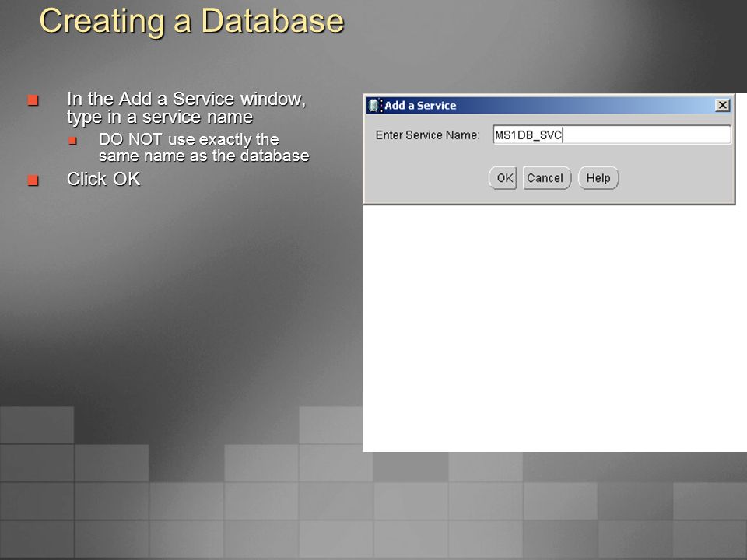Cancel the Add a Service dialog
Viewport: 747px width, 560px height.
546,178
